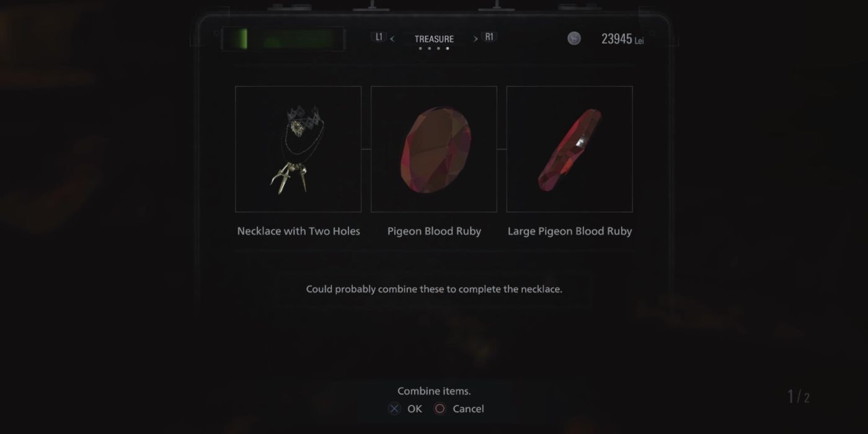Click the cross button icon beside OK
Screen dimensions: 868x434
point(394,409)
